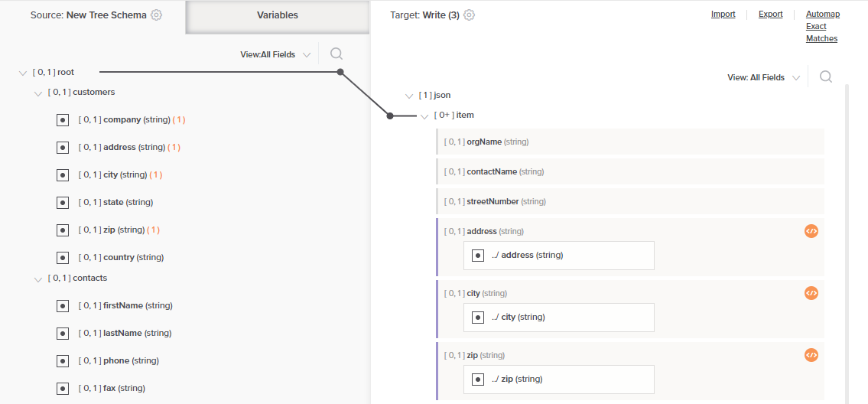The height and width of the screenshot is (404, 868).
Task: Collapse the json target node
Action: coord(409,96)
